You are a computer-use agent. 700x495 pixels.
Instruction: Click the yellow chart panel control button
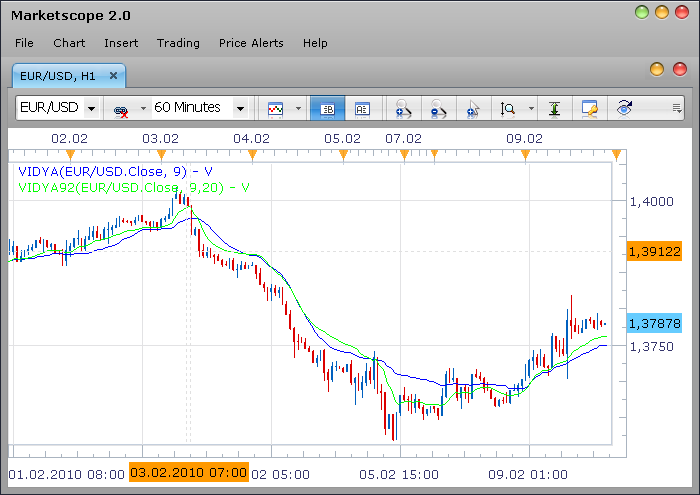tap(657, 69)
